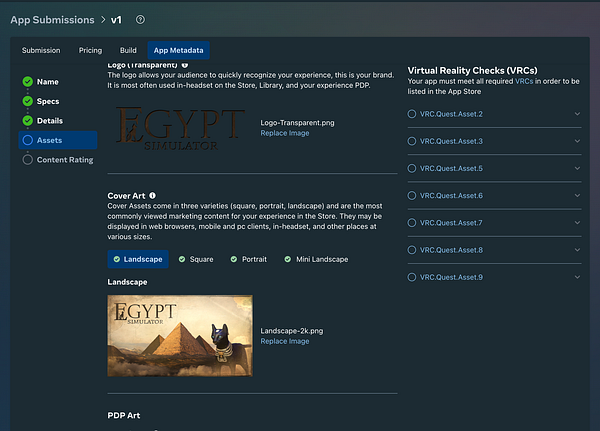Click the Cover Art heading

coord(126,196)
